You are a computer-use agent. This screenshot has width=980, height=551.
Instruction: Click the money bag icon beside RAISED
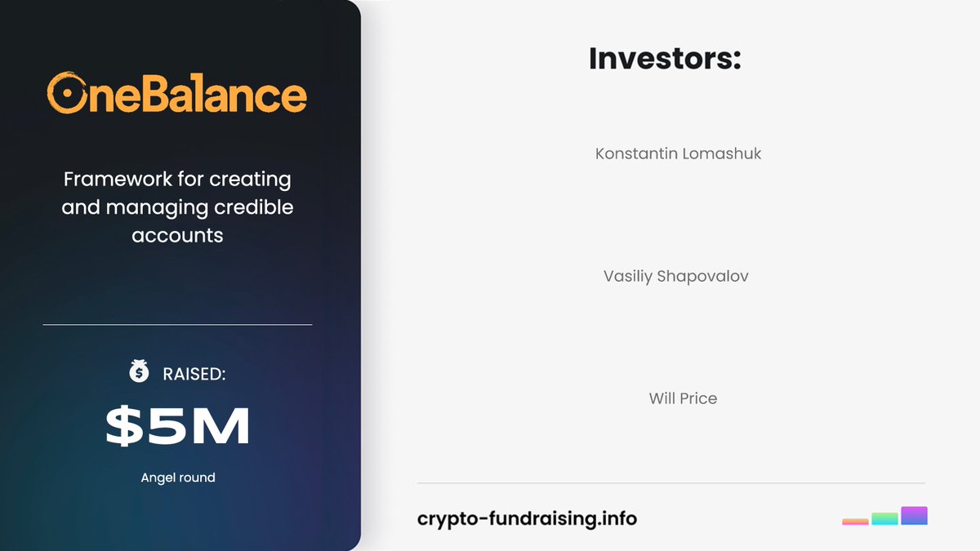pyautogui.click(x=139, y=372)
